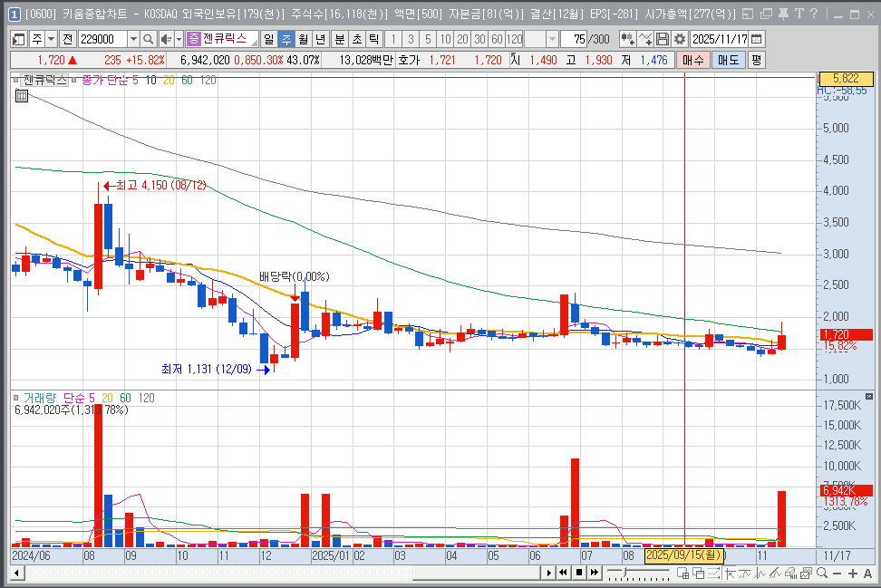The image size is (881, 588).
Task: Click the duplicate window icon in title bar
Action: 766,14
